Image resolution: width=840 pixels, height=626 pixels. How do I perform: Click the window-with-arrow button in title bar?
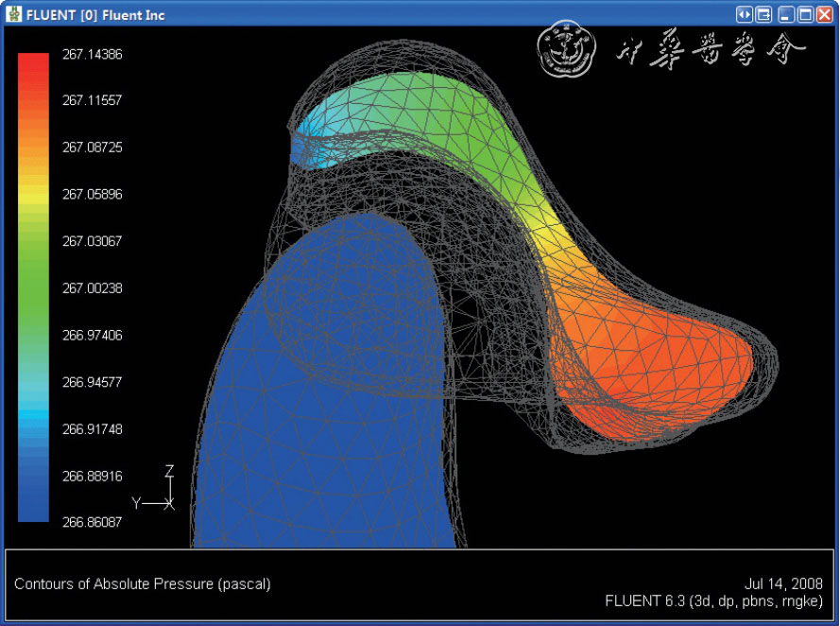[763, 14]
